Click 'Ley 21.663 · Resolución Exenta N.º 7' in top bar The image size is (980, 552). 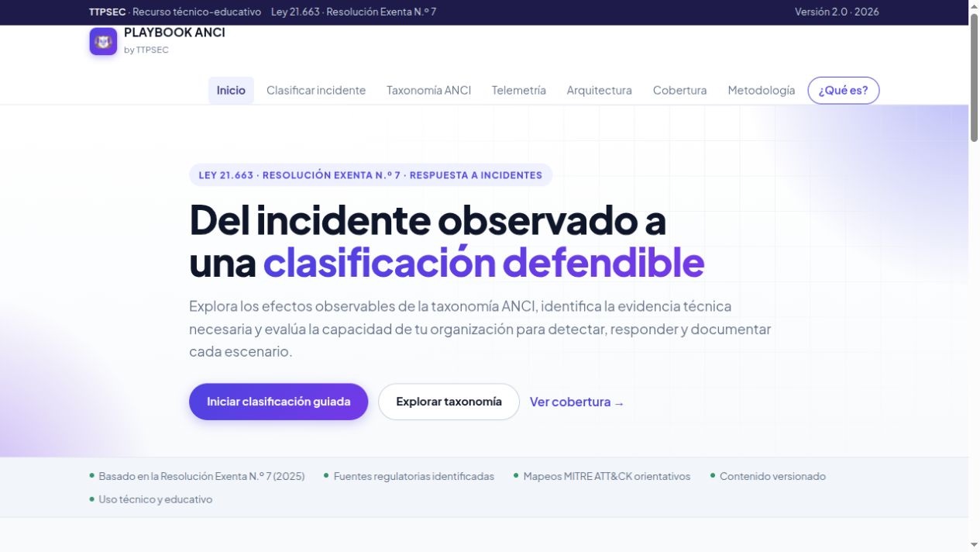(353, 12)
